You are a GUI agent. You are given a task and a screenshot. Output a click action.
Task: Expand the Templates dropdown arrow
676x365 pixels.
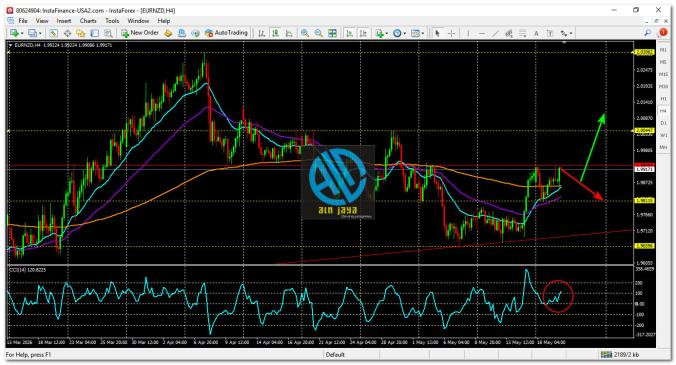422,33
